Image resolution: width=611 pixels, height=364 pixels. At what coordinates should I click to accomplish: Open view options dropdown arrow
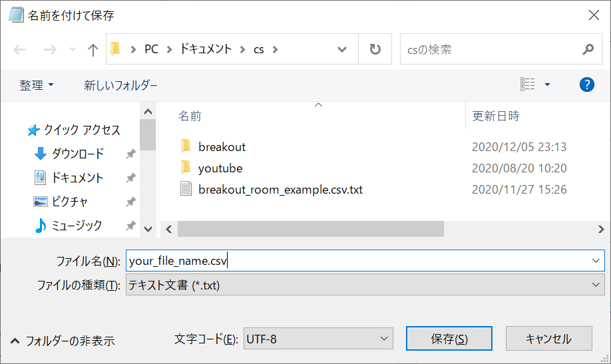pyautogui.click(x=547, y=85)
